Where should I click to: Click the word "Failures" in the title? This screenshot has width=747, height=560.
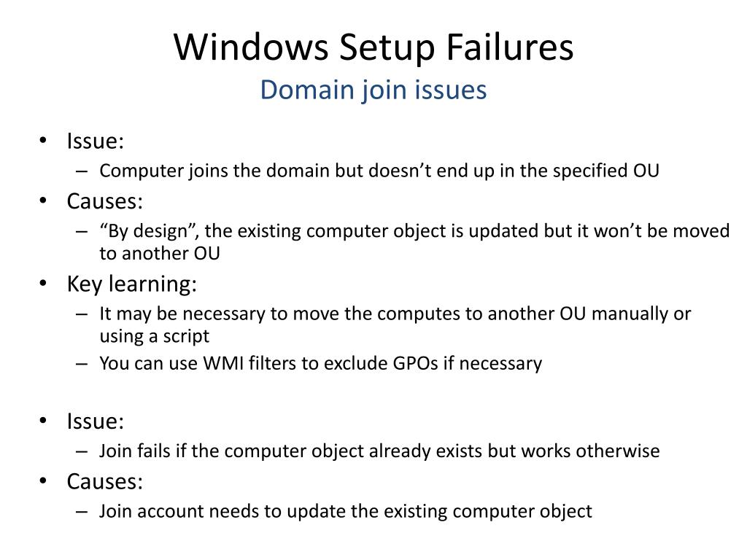click(x=510, y=47)
